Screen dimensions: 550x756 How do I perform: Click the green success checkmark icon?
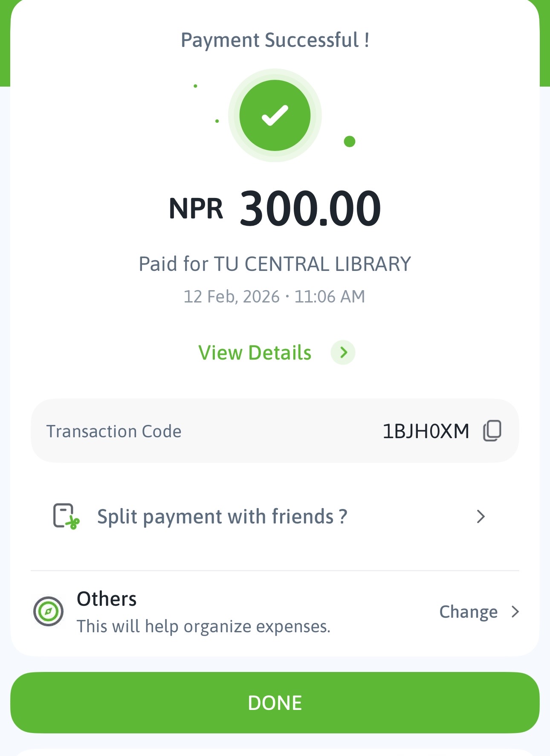pyautogui.click(x=275, y=115)
